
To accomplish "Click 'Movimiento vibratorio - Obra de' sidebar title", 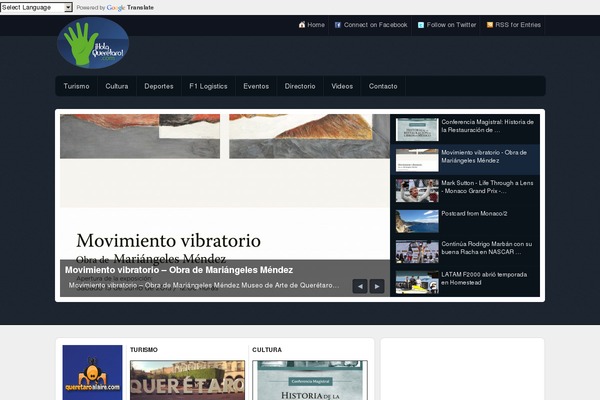I will pyautogui.click(x=484, y=152).
